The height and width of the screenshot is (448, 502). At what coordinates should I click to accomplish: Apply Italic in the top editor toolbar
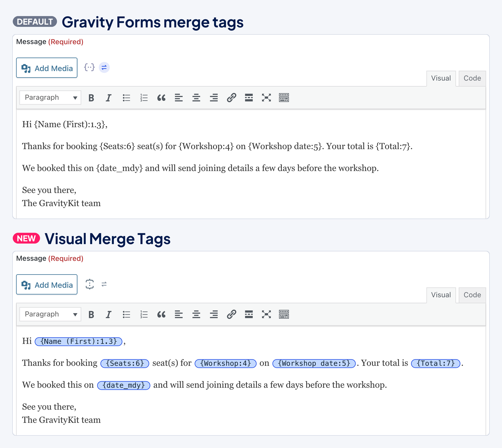click(x=109, y=98)
